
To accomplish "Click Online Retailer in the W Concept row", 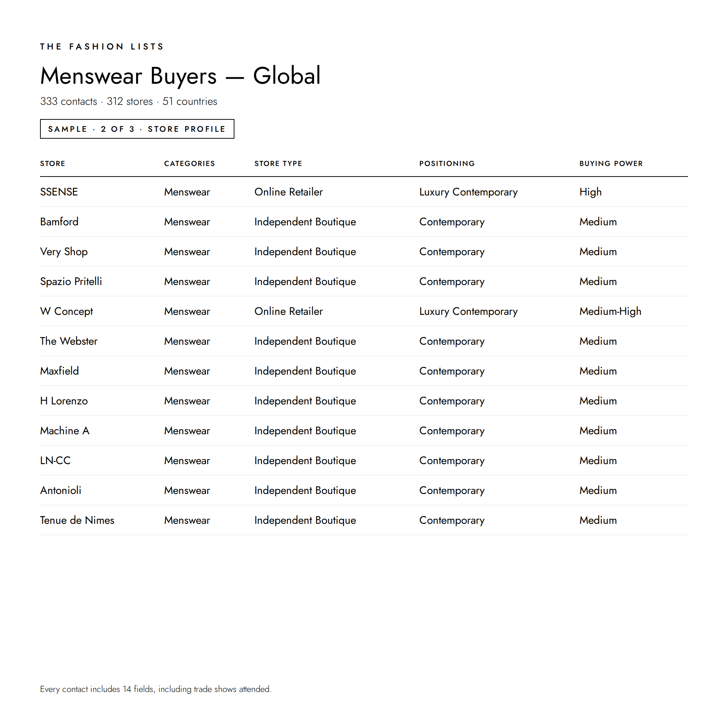I will [289, 311].
